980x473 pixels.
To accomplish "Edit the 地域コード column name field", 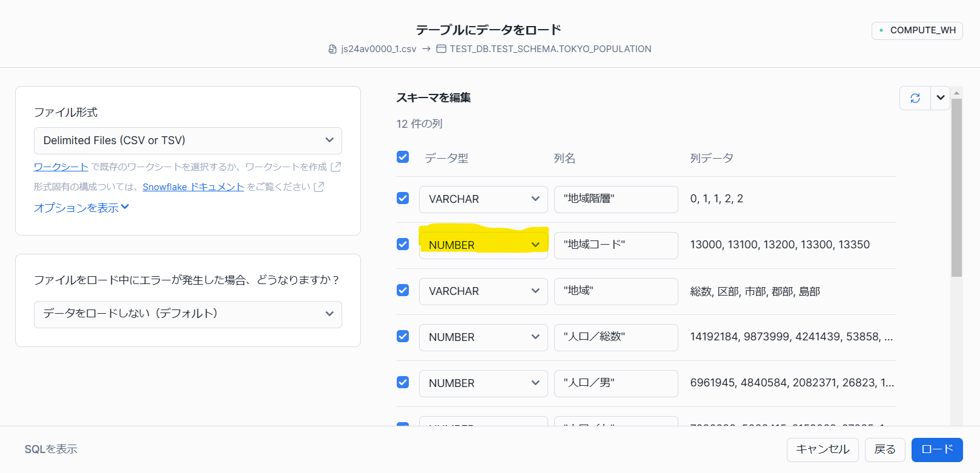I will 616,245.
